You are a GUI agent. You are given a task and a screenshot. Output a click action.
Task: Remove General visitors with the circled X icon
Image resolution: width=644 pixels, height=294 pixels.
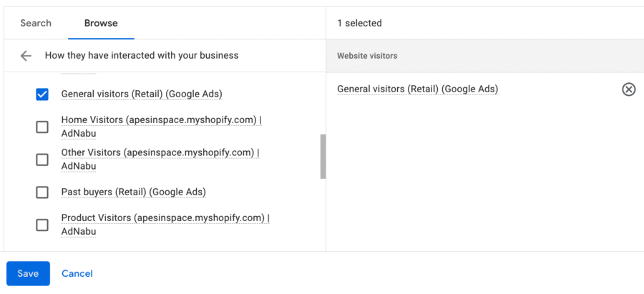pos(628,89)
